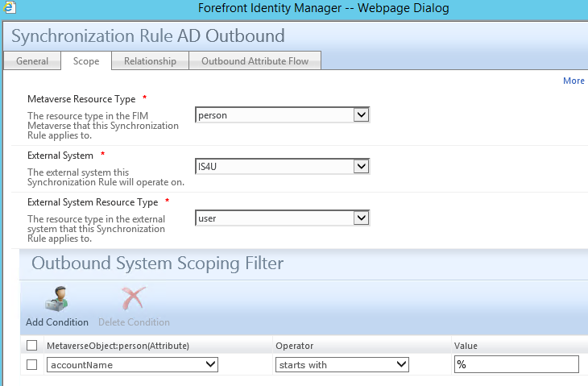Click the Delete Condition label

(x=134, y=322)
